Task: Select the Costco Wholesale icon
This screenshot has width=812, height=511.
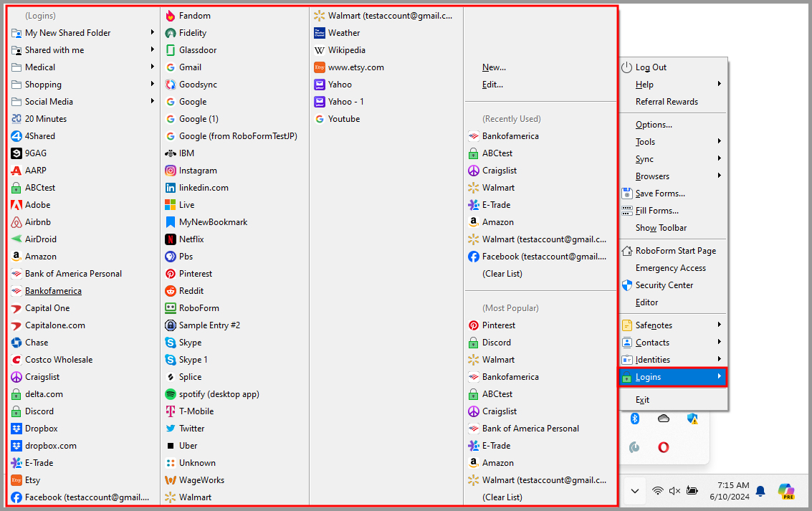Action: [x=16, y=360]
